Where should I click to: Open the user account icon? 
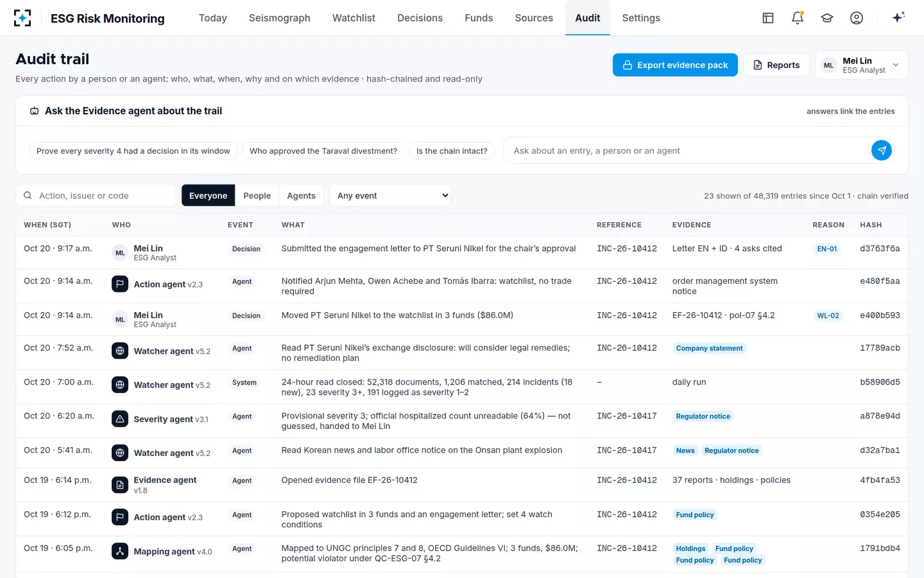tap(857, 18)
